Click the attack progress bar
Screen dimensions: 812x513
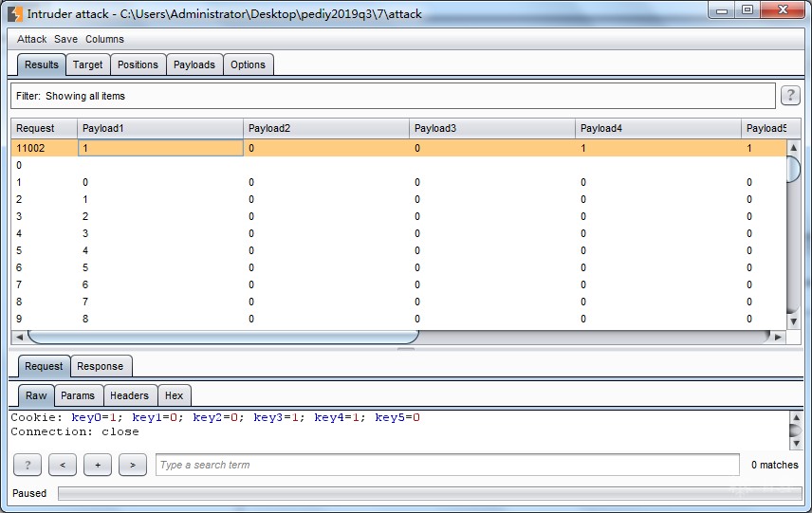pyautogui.click(x=430, y=493)
